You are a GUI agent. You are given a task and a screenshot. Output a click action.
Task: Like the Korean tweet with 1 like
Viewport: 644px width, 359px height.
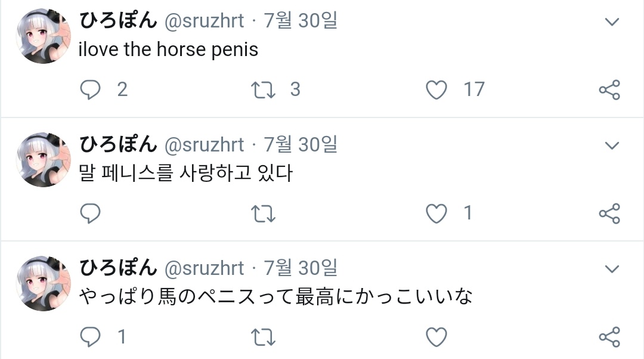coord(436,213)
